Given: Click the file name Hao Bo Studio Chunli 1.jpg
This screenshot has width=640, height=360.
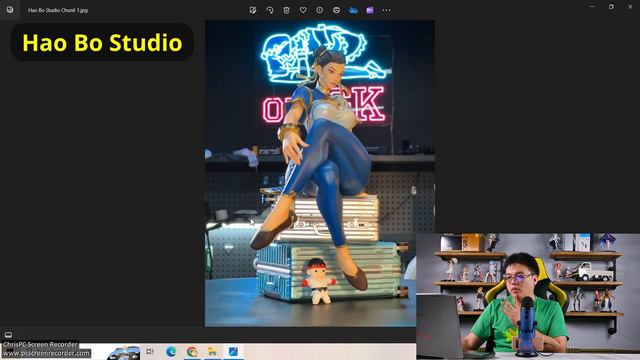Looking at the screenshot, I should point(58,10).
